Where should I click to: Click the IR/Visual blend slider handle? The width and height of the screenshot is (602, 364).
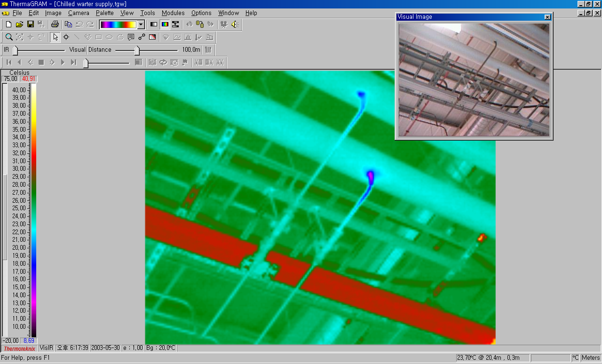click(x=15, y=50)
